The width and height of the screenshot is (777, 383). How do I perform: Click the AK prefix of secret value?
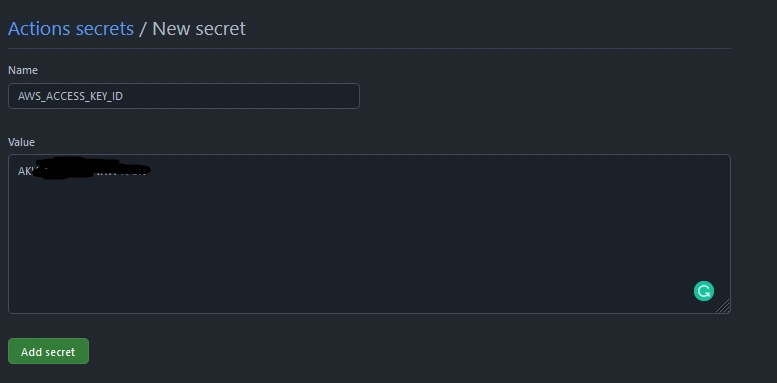click(24, 171)
